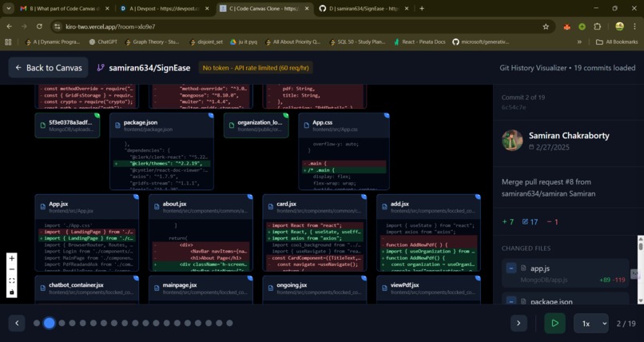The height and width of the screenshot is (342, 644).
Task: Click the file icon on the package.json card
Action: 117,125
